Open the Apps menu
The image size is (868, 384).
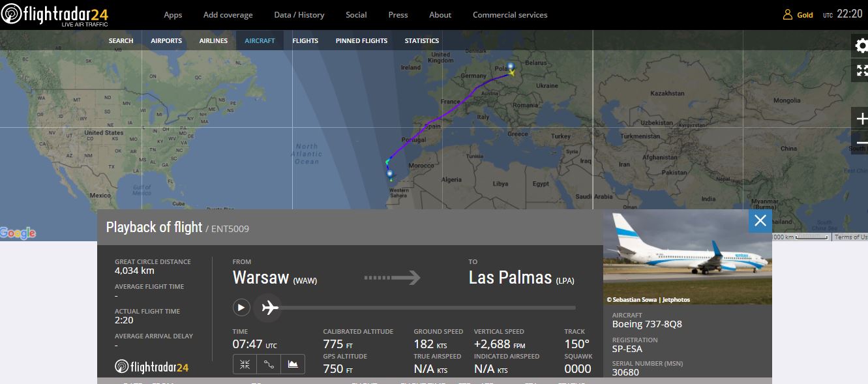[x=173, y=14]
